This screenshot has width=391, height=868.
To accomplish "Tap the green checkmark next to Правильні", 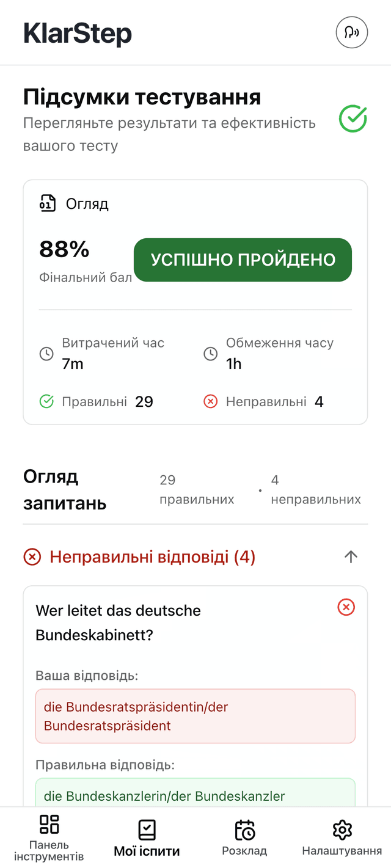I will coord(46,401).
